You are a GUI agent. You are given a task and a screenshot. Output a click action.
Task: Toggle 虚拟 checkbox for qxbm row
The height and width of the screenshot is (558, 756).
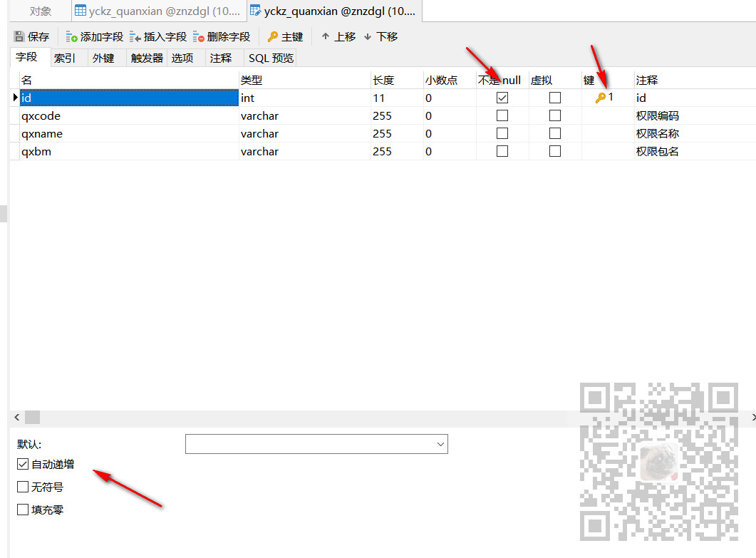tap(555, 151)
